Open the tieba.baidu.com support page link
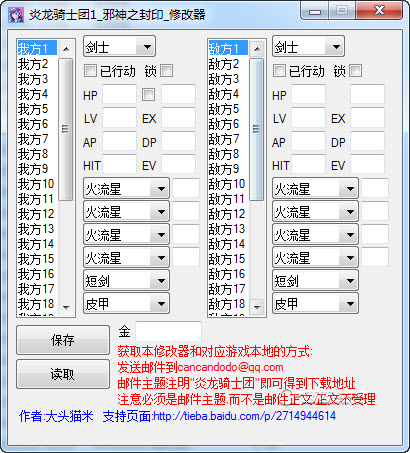The width and height of the screenshot is (410, 453). [x=244, y=416]
